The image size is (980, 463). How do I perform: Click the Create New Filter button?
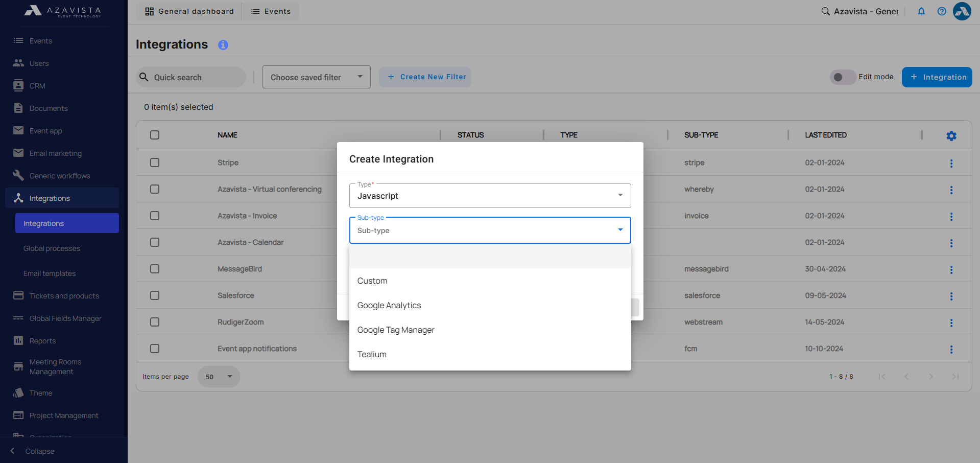click(425, 77)
